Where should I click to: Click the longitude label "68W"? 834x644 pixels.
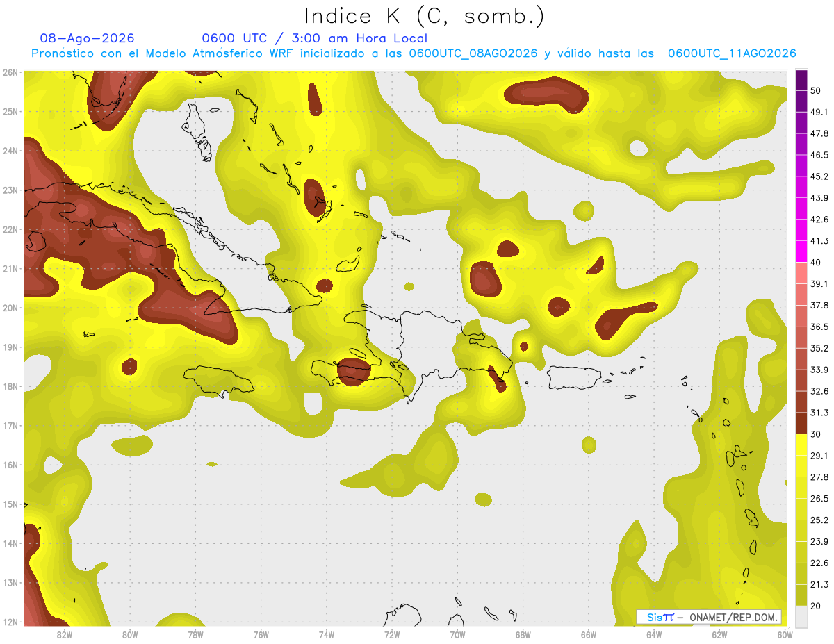[x=523, y=634]
